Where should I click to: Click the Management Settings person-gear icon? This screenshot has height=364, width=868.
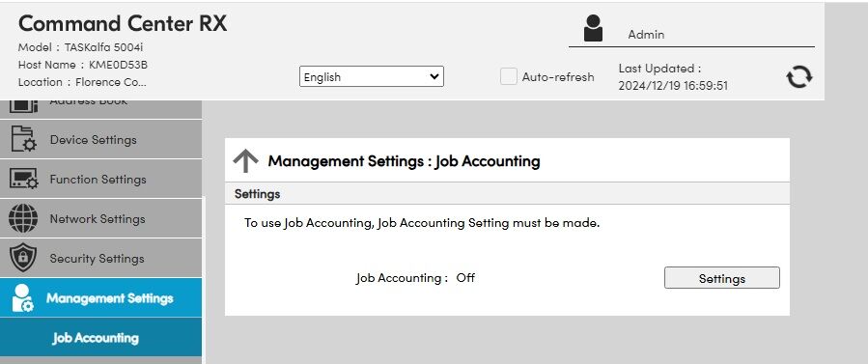23,298
